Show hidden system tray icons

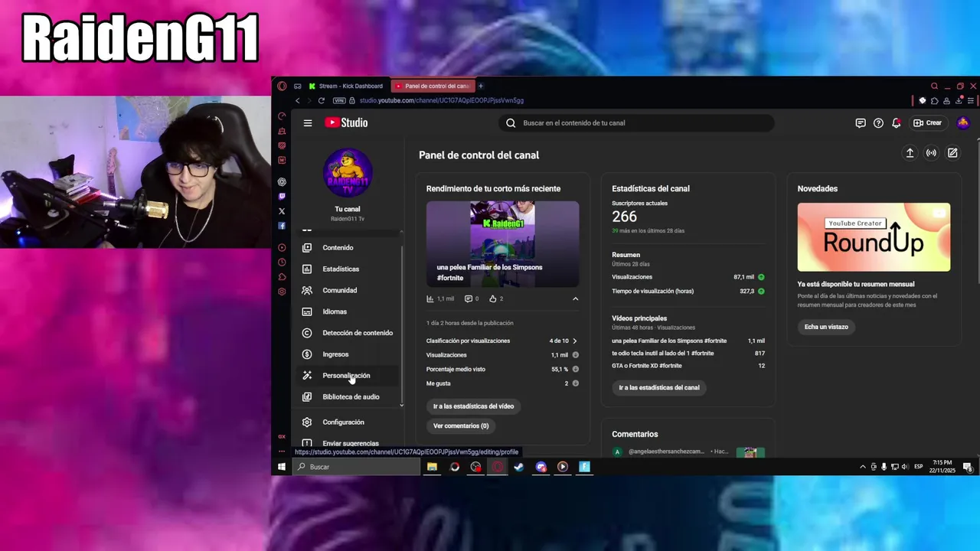[863, 467]
